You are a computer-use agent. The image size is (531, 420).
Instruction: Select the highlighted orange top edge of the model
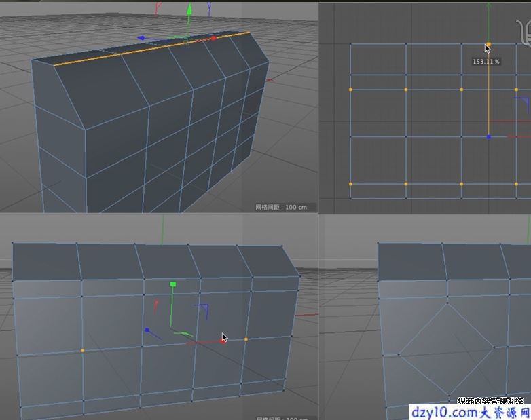[151, 50]
